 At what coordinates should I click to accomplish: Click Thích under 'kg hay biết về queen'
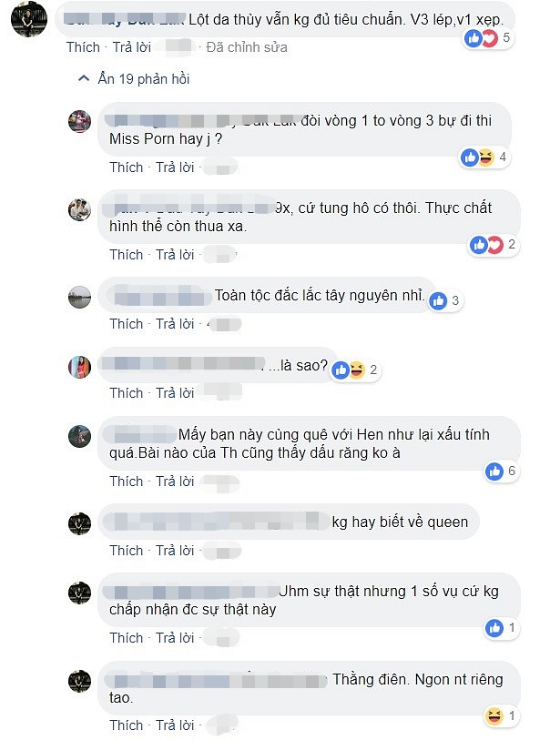tap(126, 551)
